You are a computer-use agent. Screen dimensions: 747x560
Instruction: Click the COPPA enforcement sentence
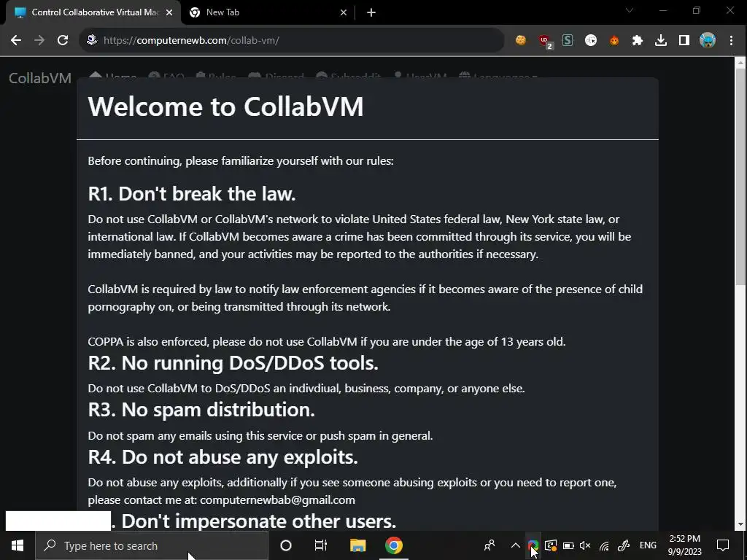pos(326,342)
